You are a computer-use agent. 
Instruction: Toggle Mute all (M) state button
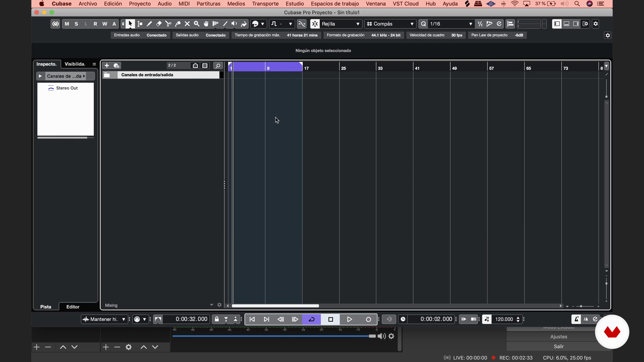click(67, 24)
